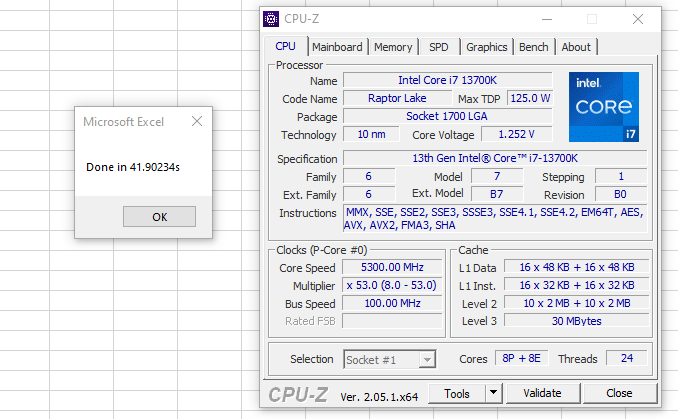Open the About tab
Screen dimensions: 678x419
pyautogui.click(x=576, y=47)
